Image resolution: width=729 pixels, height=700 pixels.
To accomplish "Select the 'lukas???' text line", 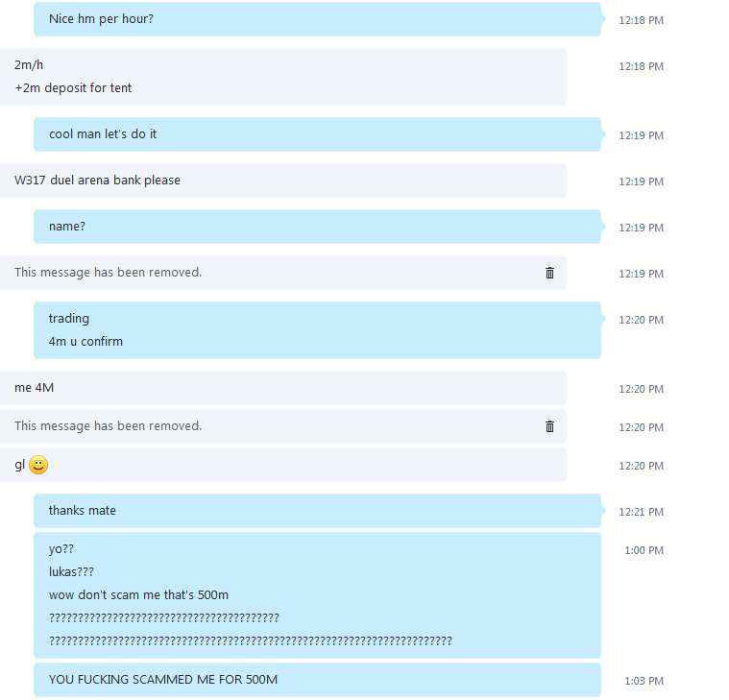I will [71, 571].
